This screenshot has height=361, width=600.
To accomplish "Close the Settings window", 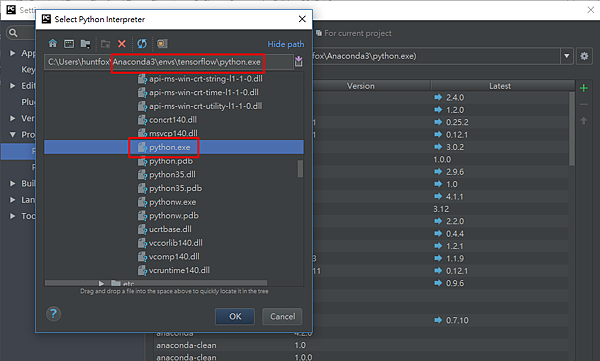I will click(591, 10).
